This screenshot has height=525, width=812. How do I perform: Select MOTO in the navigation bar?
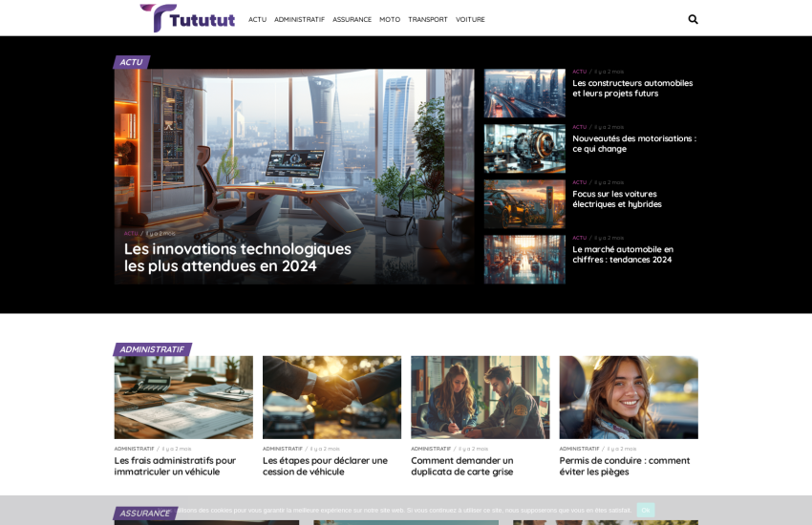tap(390, 19)
